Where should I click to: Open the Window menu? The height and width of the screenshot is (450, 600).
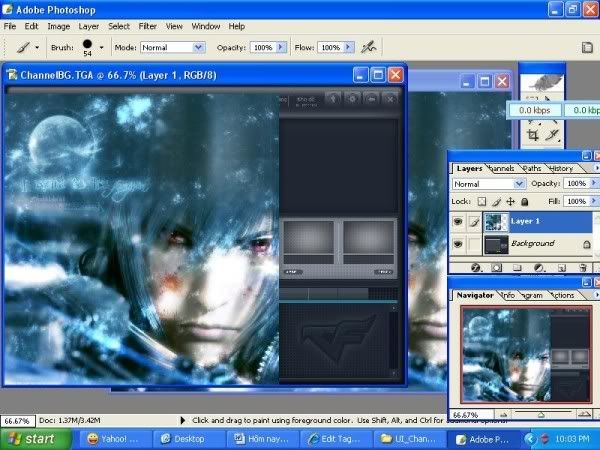[x=206, y=26]
